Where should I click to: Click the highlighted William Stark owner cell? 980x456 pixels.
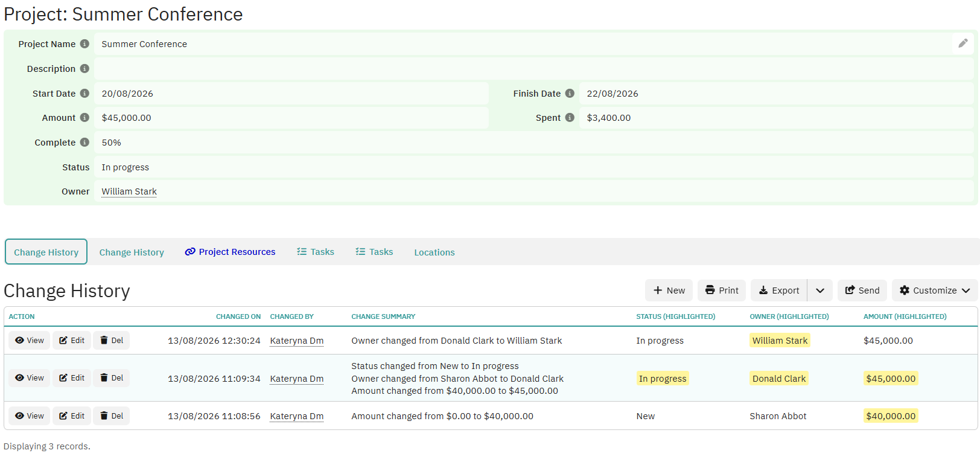point(780,341)
